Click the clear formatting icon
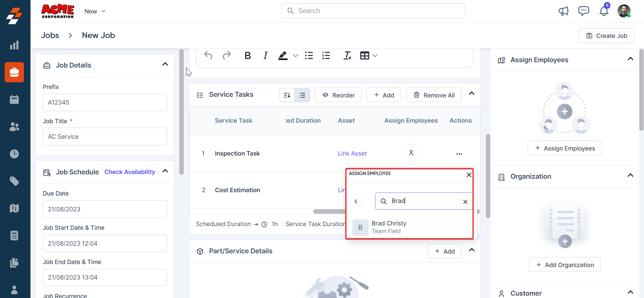 [347, 56]
